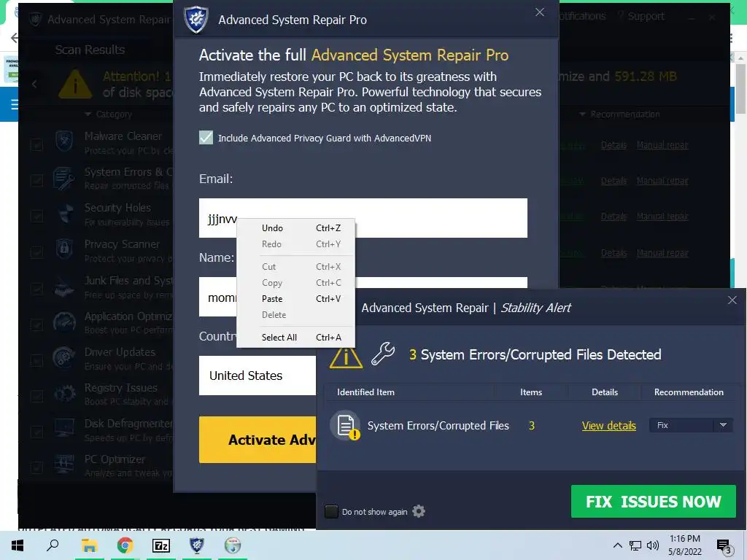Screen dimensions: 747x560
Task: Click the System Errors icon in Scan Results
Action: (64, 178)
